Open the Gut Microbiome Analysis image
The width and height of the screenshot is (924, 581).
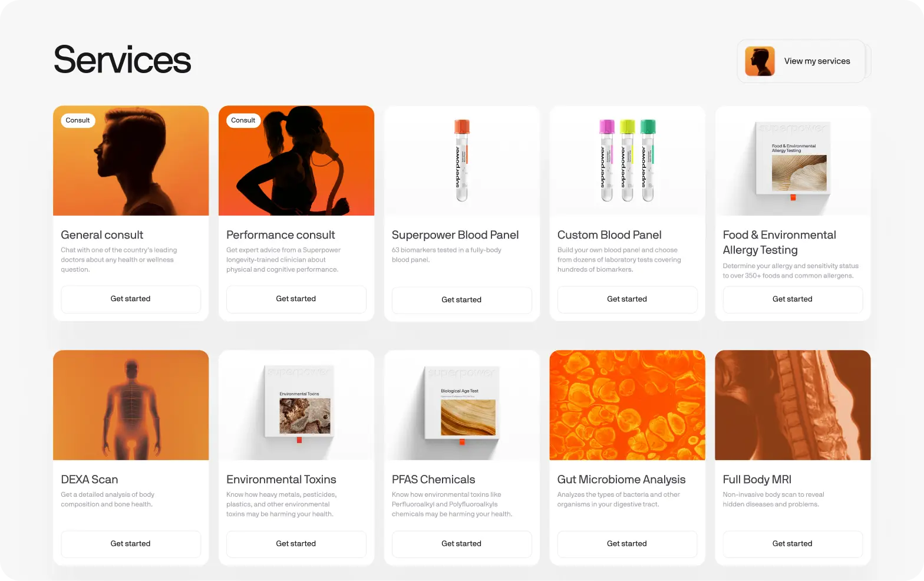(x=627, y=405)
